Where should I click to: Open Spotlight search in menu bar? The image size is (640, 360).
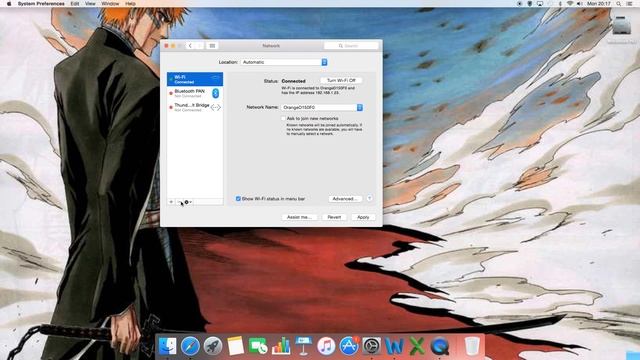click(x=619, y=3)
